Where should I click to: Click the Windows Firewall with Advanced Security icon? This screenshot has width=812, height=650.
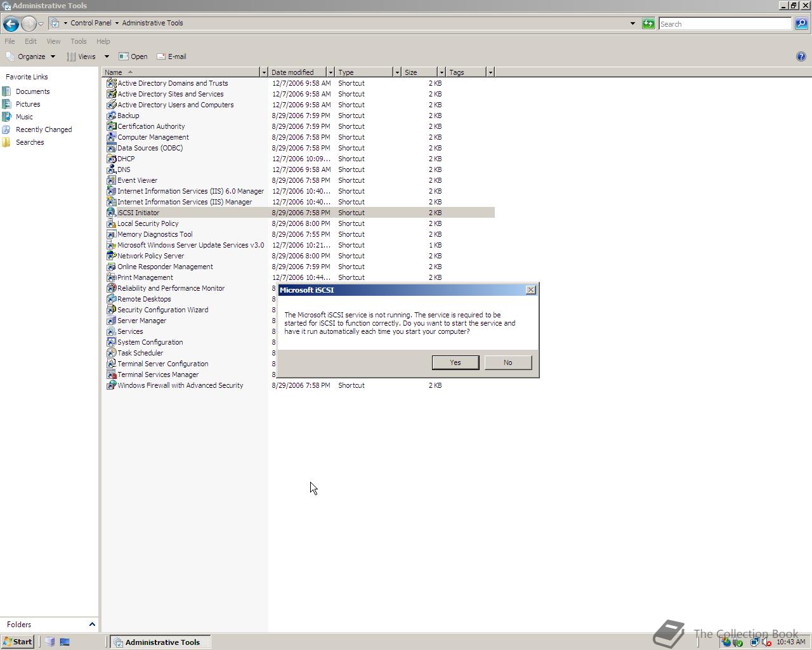click(111, 385)
